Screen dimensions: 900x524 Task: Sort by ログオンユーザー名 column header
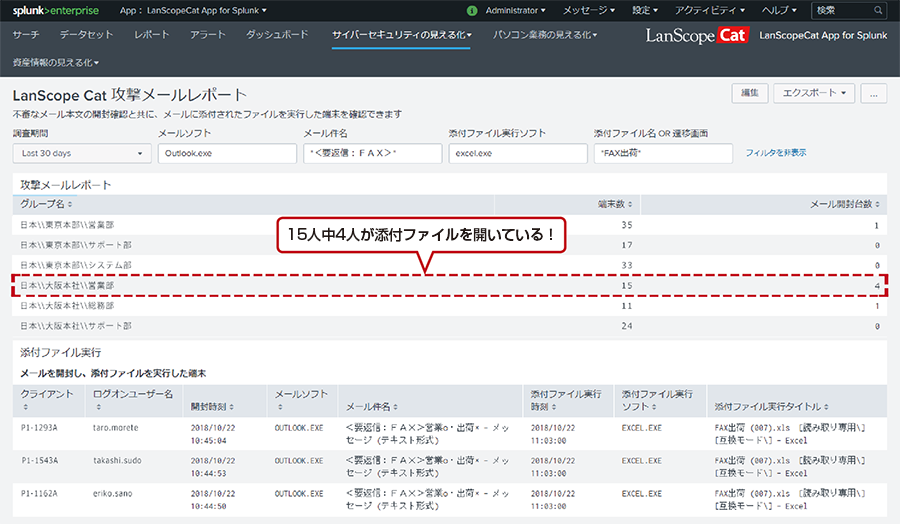click(133, 400)
